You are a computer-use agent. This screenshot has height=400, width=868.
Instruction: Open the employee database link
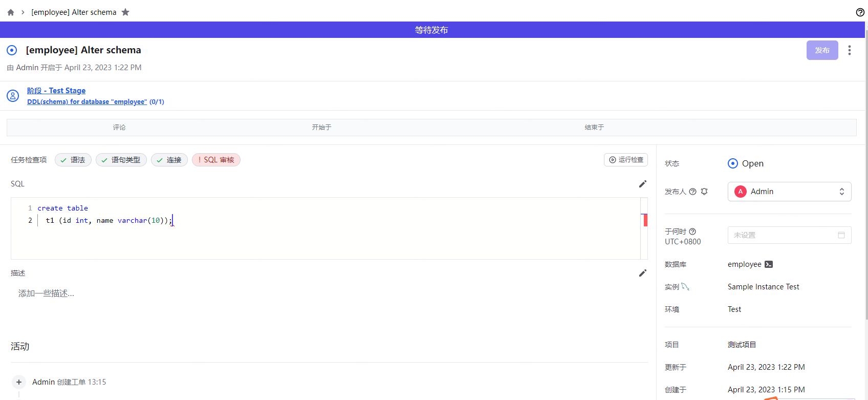[x=745, y=264]
